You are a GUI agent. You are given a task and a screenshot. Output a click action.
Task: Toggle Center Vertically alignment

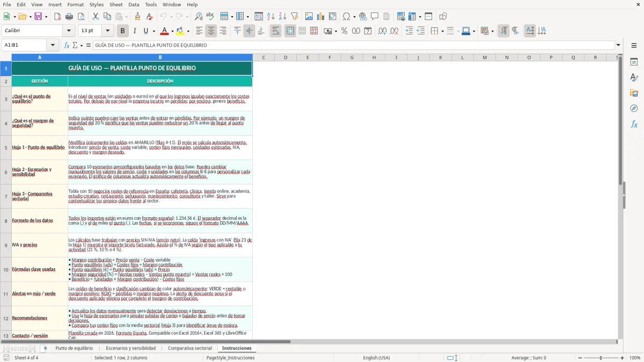coord(249,31)
